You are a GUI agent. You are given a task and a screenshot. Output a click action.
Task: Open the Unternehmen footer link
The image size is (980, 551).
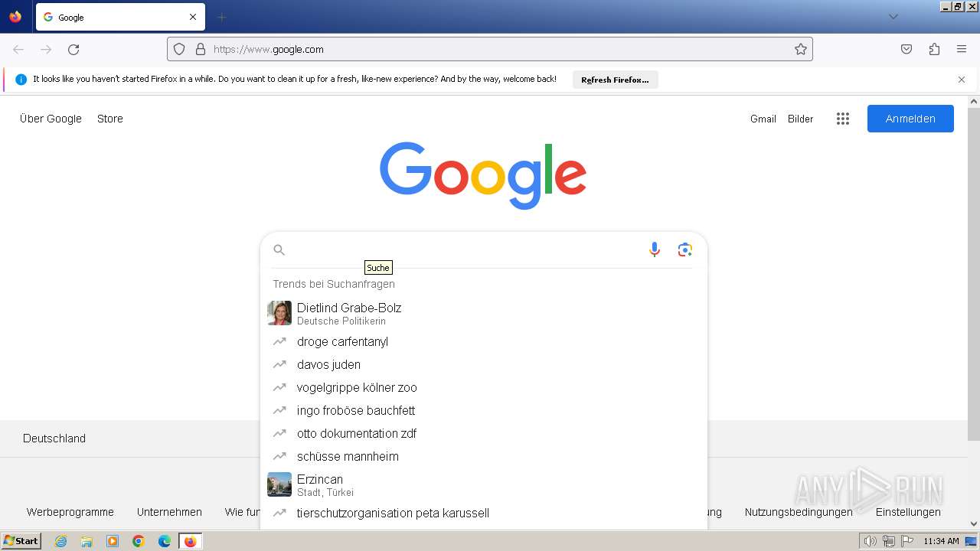[169, 512]
